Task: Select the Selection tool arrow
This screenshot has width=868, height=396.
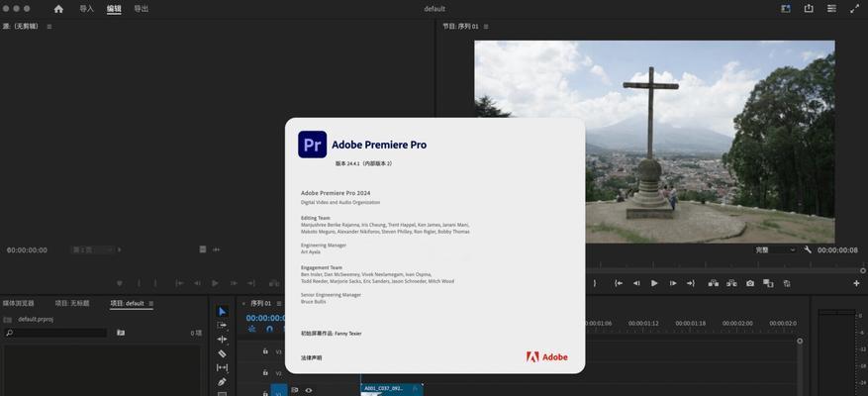Action: tap(222, 312)
